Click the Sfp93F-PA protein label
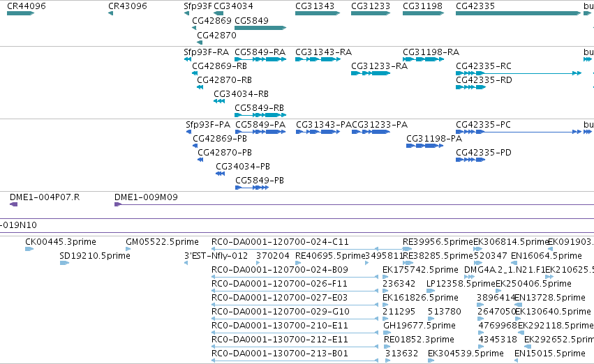The width and height of the screenshot is (594, 364). point(208,125)
